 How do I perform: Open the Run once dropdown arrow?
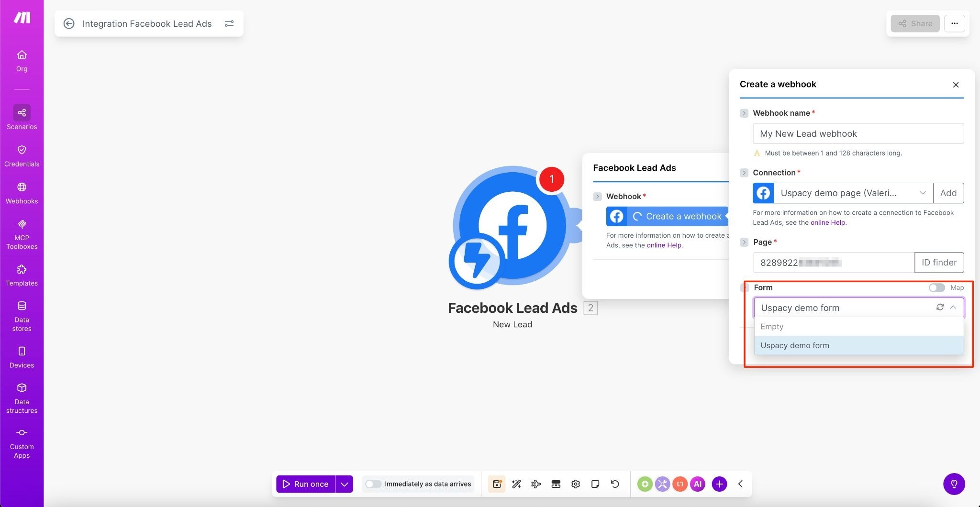click(x=344, y=484)
